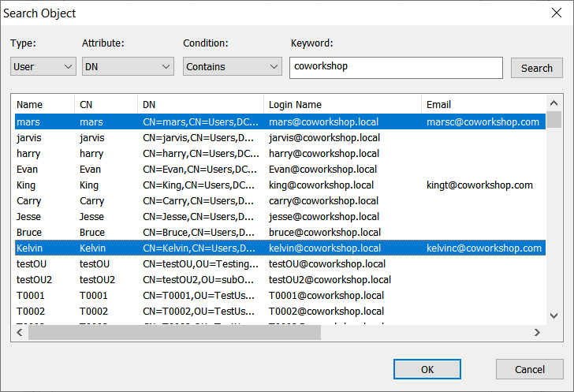Click DN cell CN=testOU,OU=Testing...

tap(200, 263)
